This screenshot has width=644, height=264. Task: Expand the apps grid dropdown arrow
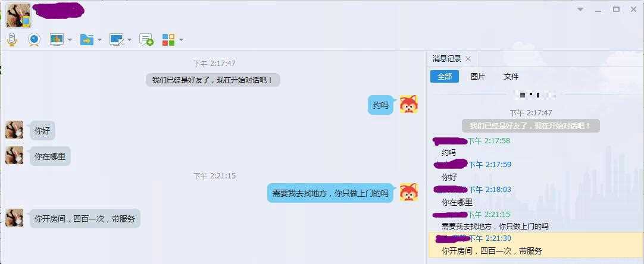click(x=181, y=40)
